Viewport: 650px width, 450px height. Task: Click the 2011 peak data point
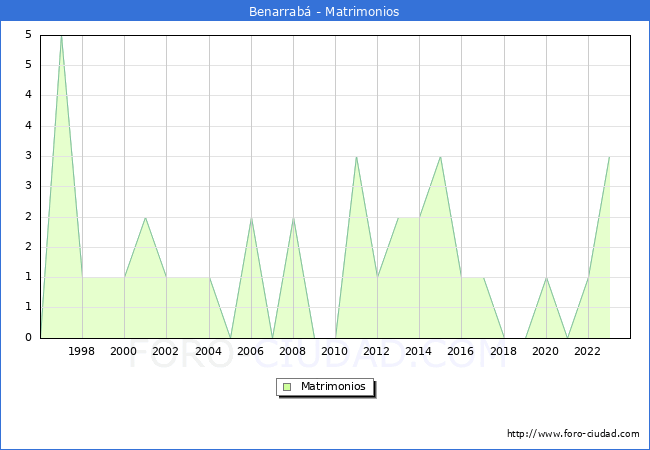coord(357,157)
